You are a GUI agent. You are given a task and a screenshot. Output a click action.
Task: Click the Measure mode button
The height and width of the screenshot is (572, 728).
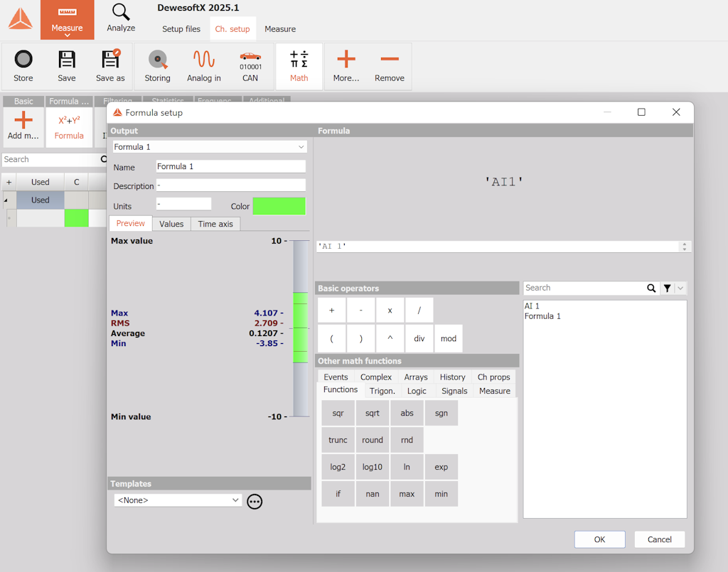[68, 19]
